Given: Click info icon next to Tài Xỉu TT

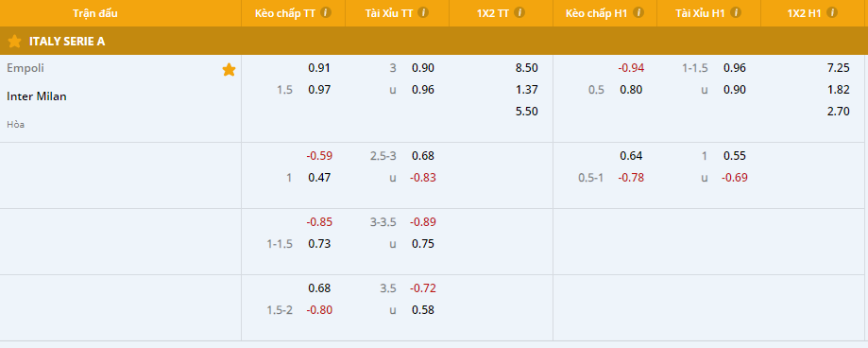Looking at the screenshot, I should (x=423, y=12).
